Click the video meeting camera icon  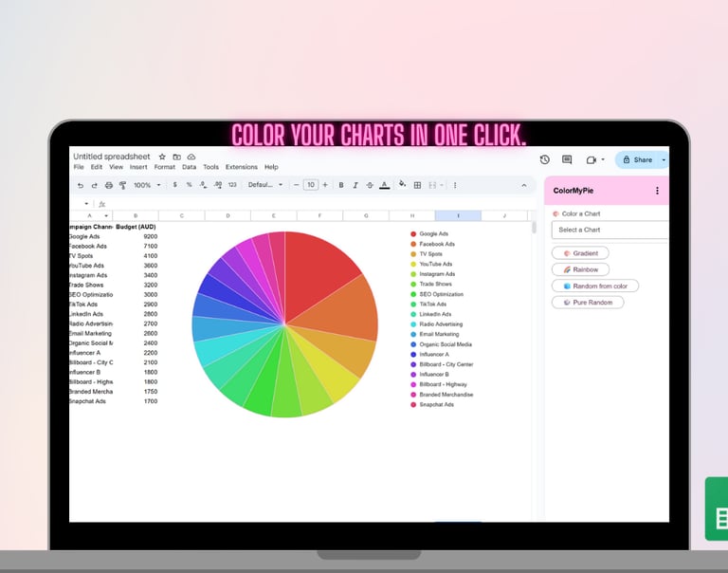[591, 160]
